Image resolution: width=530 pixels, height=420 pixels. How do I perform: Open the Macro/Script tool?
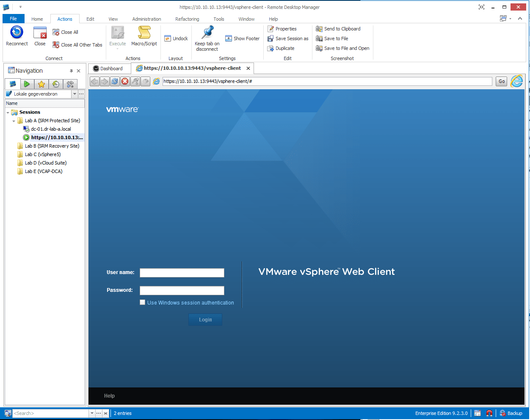coord(144,36)
